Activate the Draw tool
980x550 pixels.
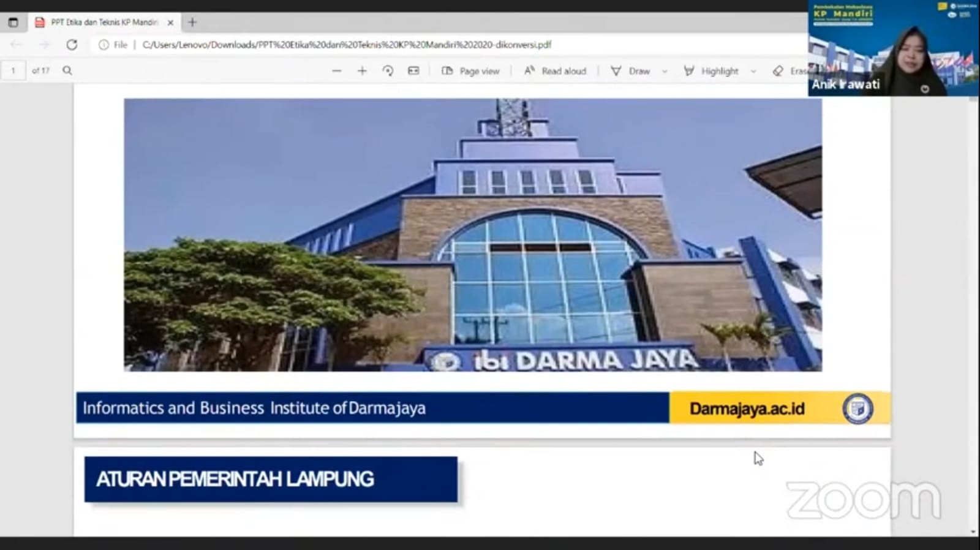click(x=630, y=71)
